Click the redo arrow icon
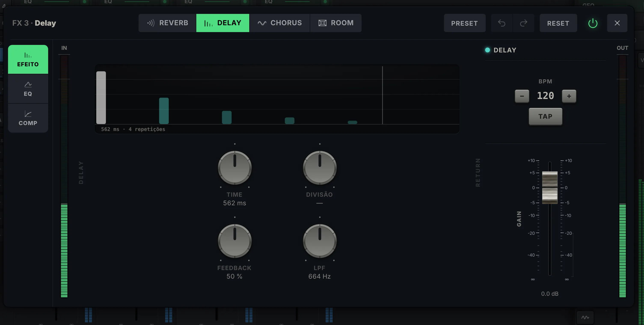This screenshot has width=644, height=325. coord(524,23)
